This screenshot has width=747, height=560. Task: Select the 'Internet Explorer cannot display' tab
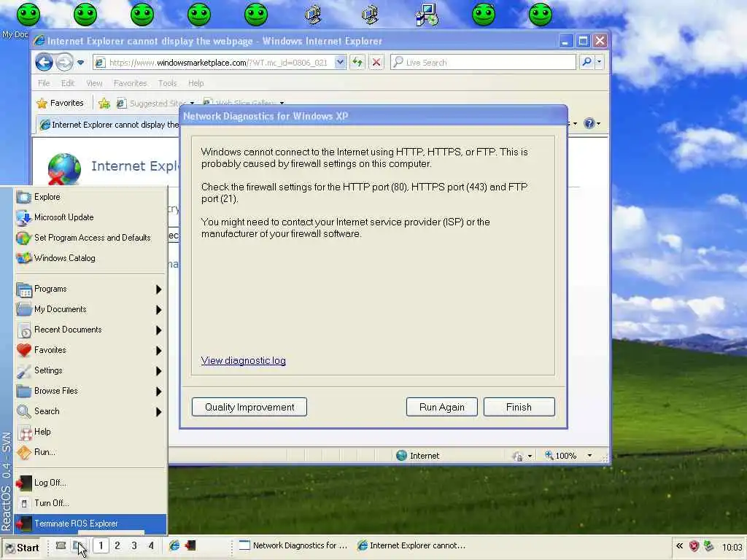109,125
